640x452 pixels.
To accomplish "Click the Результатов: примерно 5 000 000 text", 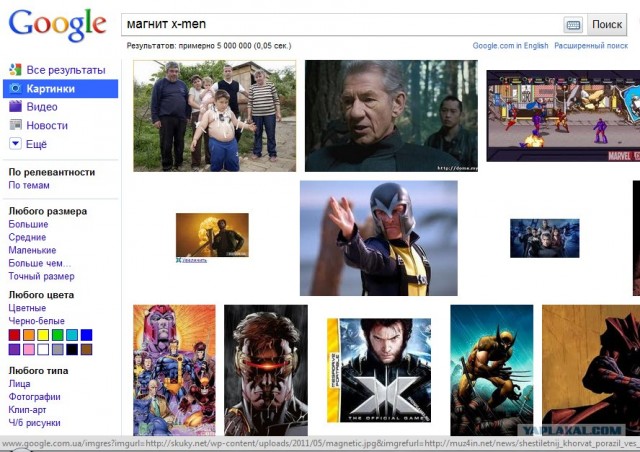I will coord(209,46).
